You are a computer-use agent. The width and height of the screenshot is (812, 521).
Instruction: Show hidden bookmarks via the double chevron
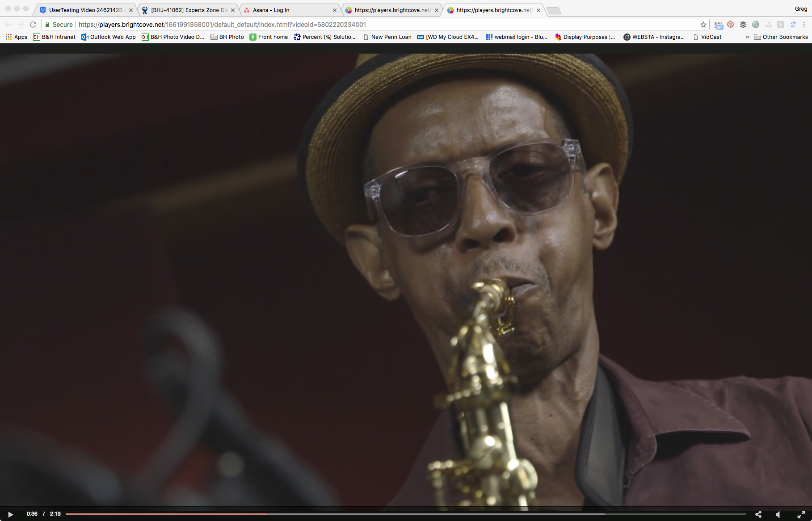pos(747,37)
